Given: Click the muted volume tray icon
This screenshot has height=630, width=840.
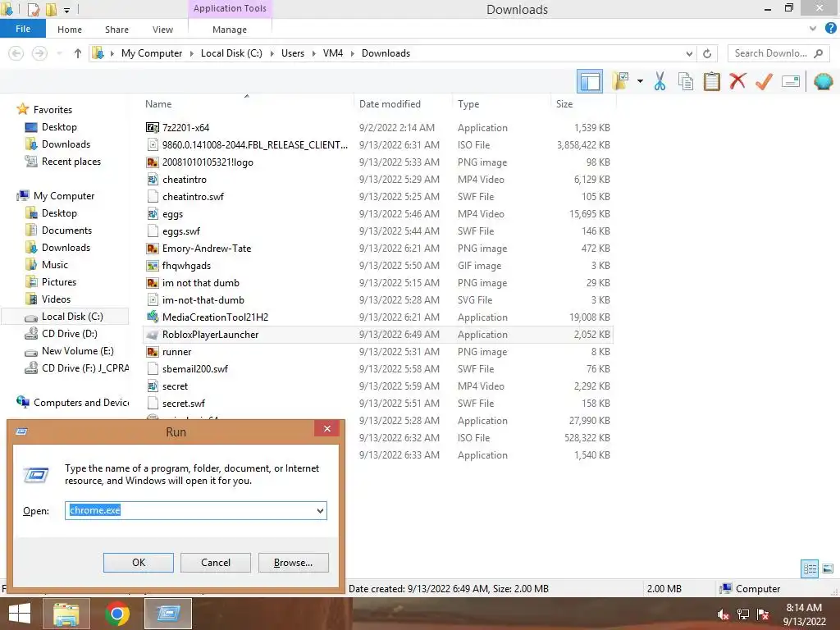Looking at the screenshot, I should click(x=723, y=614).
